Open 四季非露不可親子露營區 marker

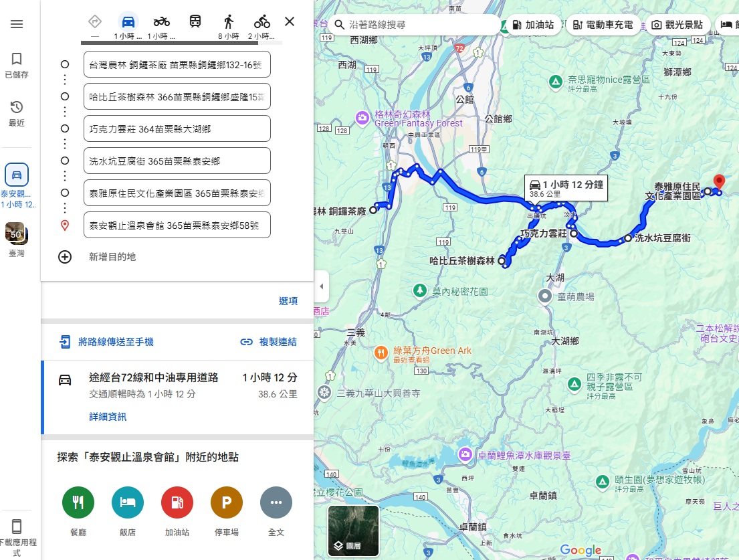click(574, 384)
